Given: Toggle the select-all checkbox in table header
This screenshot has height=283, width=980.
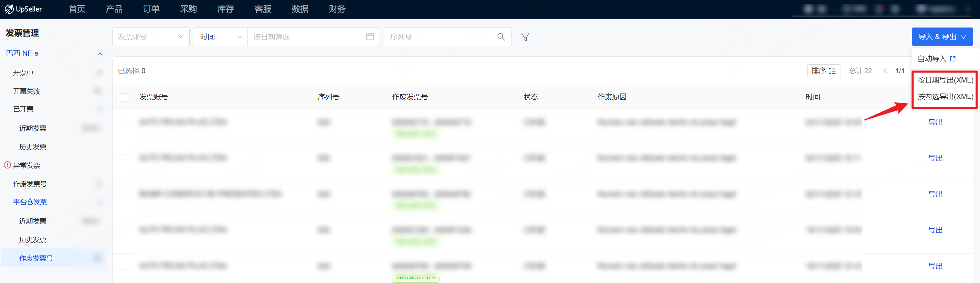Looking at the screenshot, I should (123, 97).
